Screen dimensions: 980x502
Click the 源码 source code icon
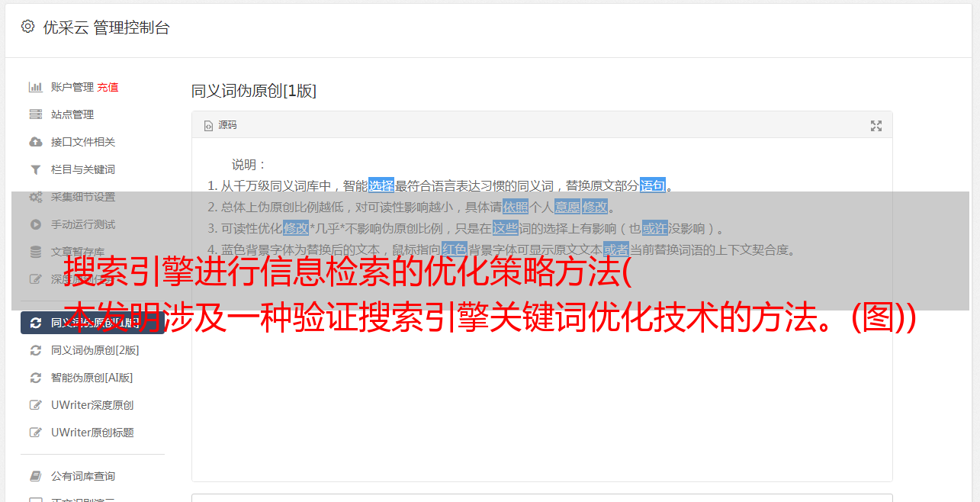pyautogui.click(x=208, y=126)
